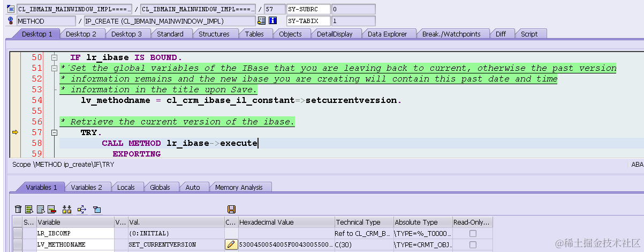This screenshot has width=644, height=252.
Task: Click the first green-arrow list icon beside trash
Action: point(29,209)
